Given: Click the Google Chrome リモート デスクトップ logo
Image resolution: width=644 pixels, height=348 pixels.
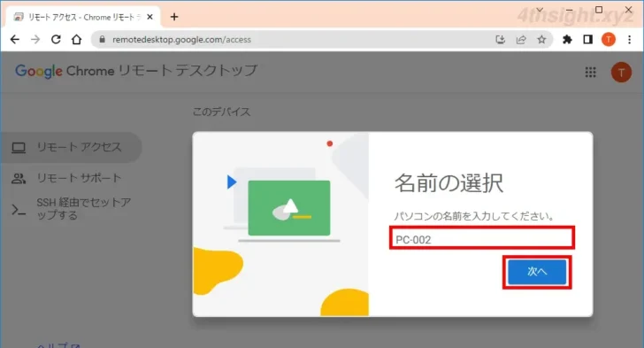Looking at the screenshot, I should [x=136, y=71].
